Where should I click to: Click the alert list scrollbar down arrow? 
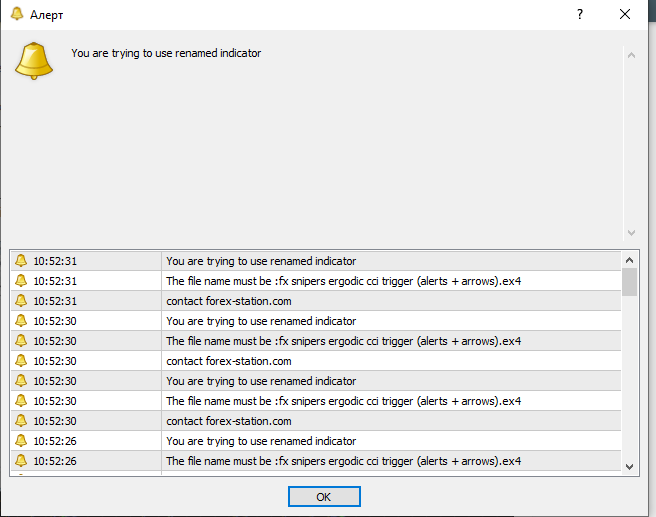[630, 466]
